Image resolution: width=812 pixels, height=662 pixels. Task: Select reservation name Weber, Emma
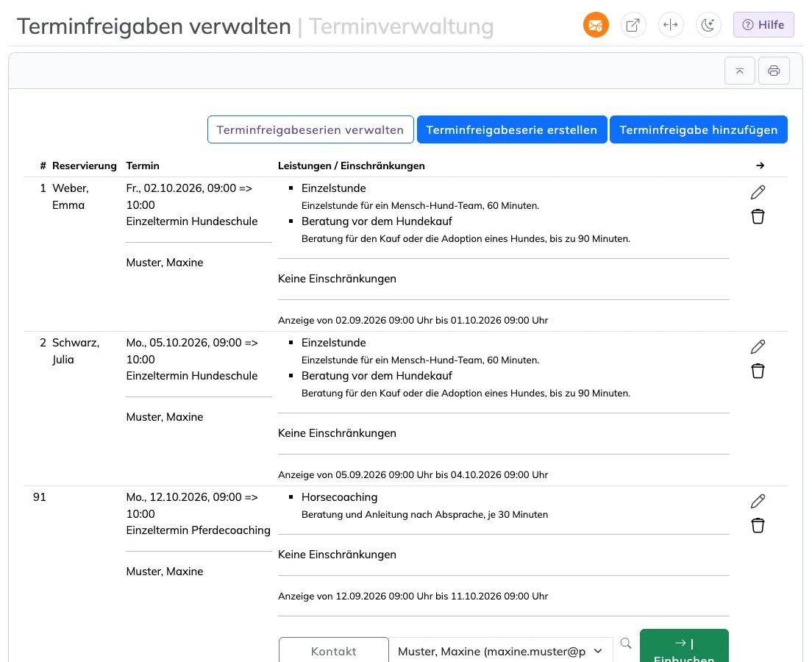click(71, 196)
